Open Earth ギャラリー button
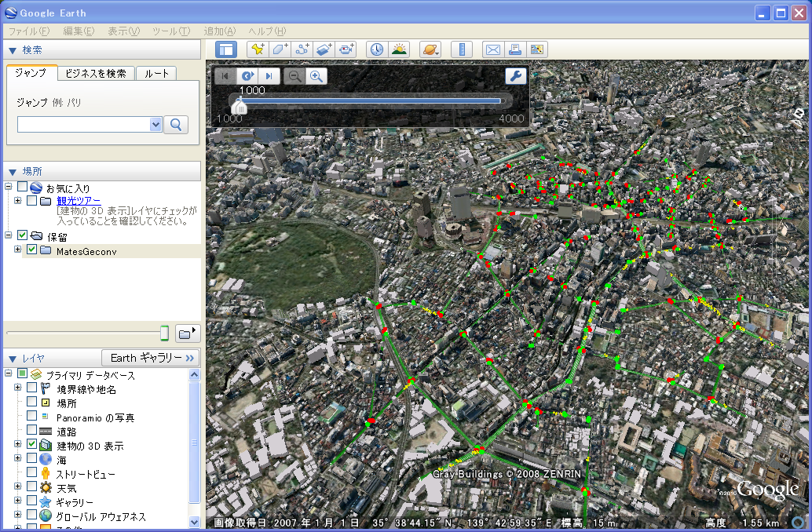 coord(151,358)
